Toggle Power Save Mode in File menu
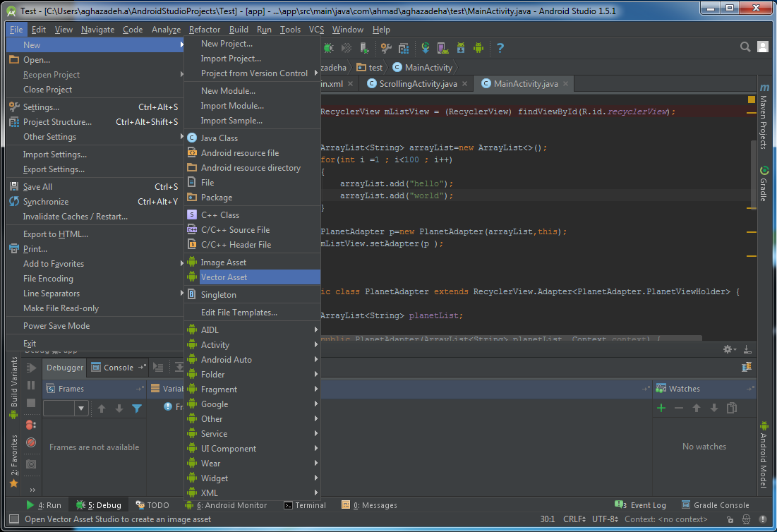777x532 pixels. [x=56, y=326]
